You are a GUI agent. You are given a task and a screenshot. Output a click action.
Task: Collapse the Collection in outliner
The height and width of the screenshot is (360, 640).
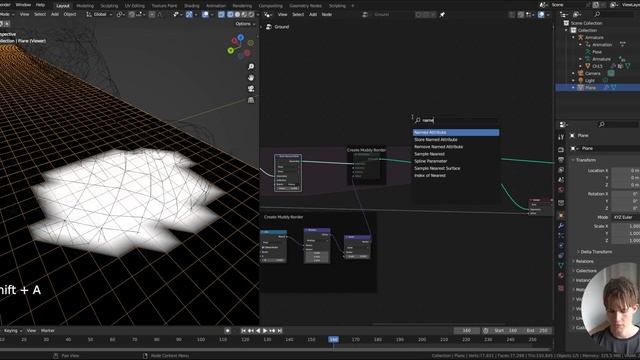coord(567,30)
